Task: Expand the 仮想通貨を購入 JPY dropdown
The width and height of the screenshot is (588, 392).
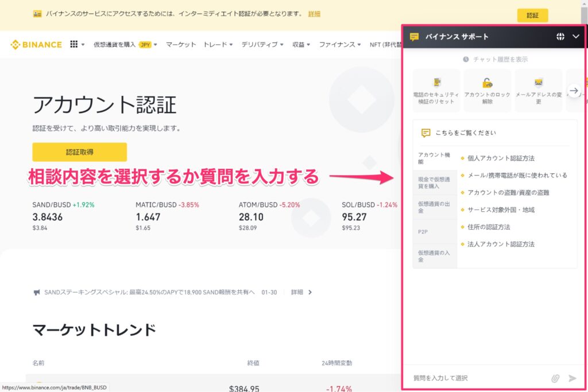Action: click(125, 45)
